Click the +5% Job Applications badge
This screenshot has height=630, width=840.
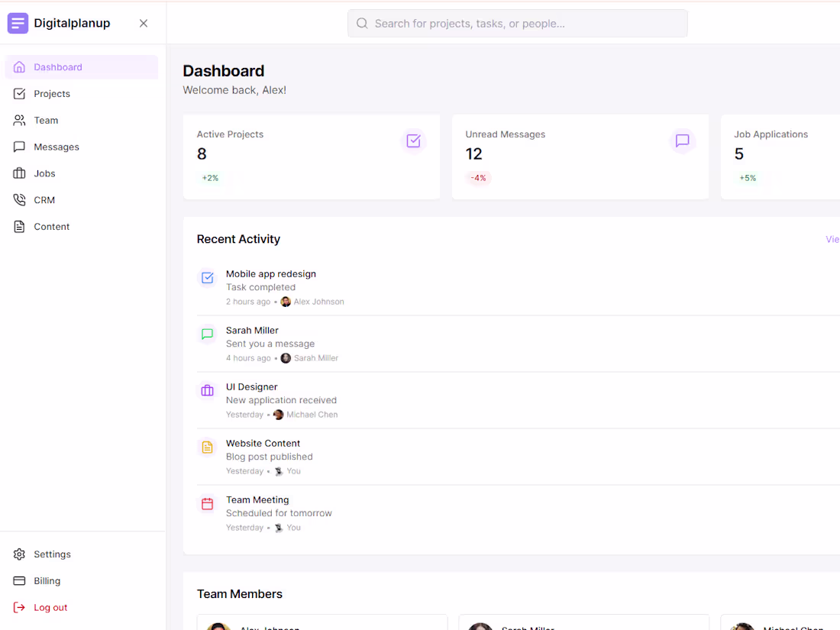[748, 178]
